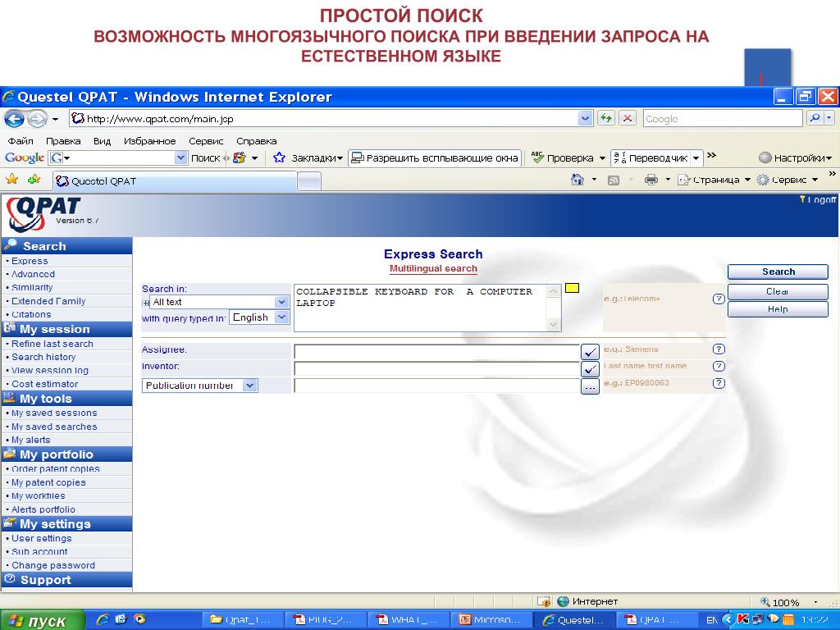The image size is (840, 630).
Task: Open the Favorites star icon
Action: tap(11, 180)
